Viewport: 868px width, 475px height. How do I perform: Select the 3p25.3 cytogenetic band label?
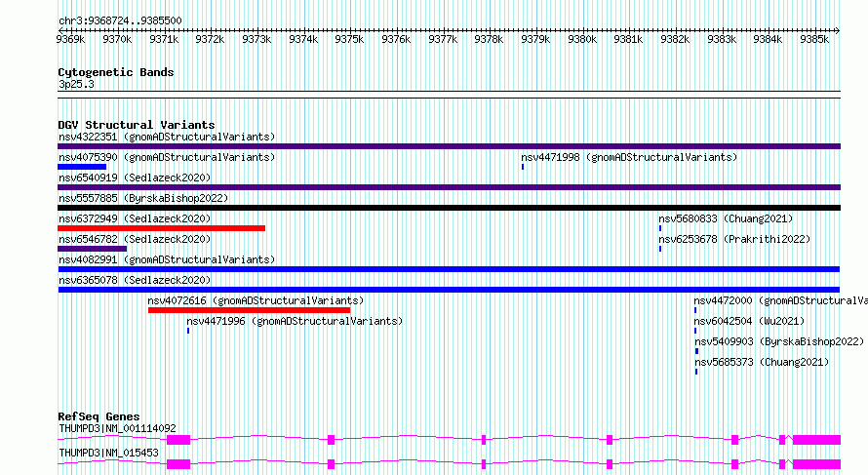[76, 84]
